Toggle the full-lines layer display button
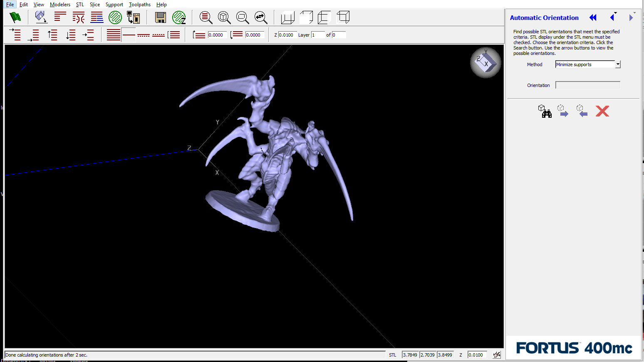644x362 pixels. 113,35
